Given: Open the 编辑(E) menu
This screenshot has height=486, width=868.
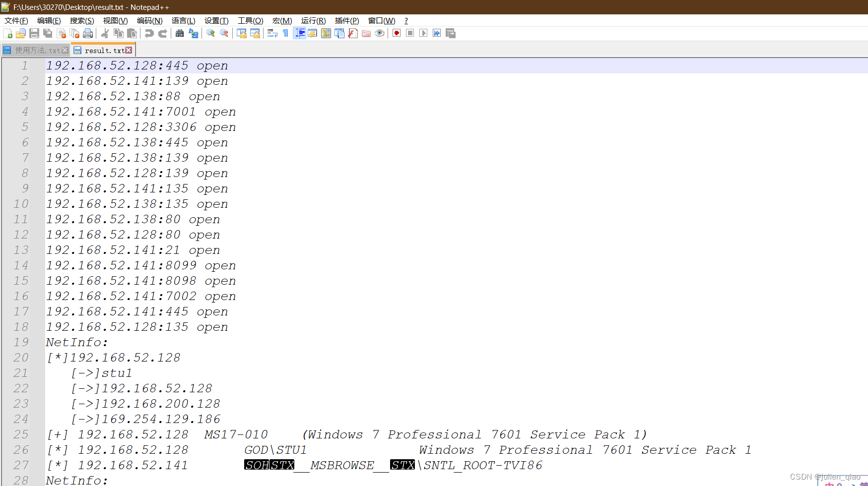Looking at the screenshot, I should click(x=49, y=20).
